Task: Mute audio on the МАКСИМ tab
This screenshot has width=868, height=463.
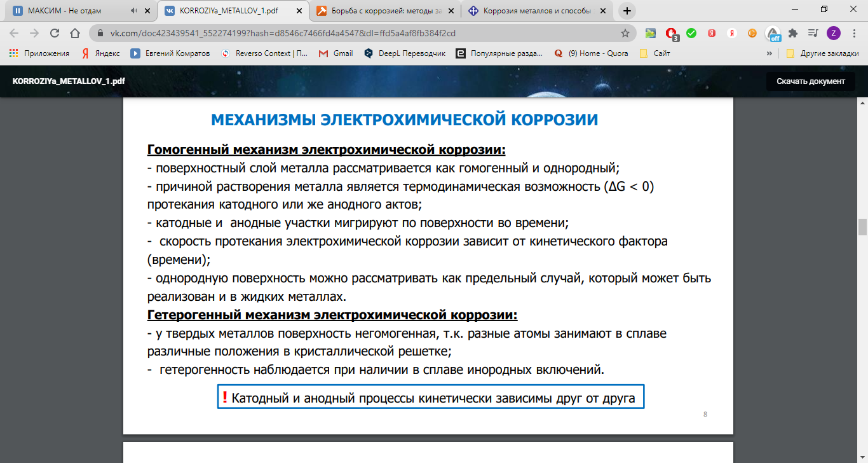Action: coord(133,11)
